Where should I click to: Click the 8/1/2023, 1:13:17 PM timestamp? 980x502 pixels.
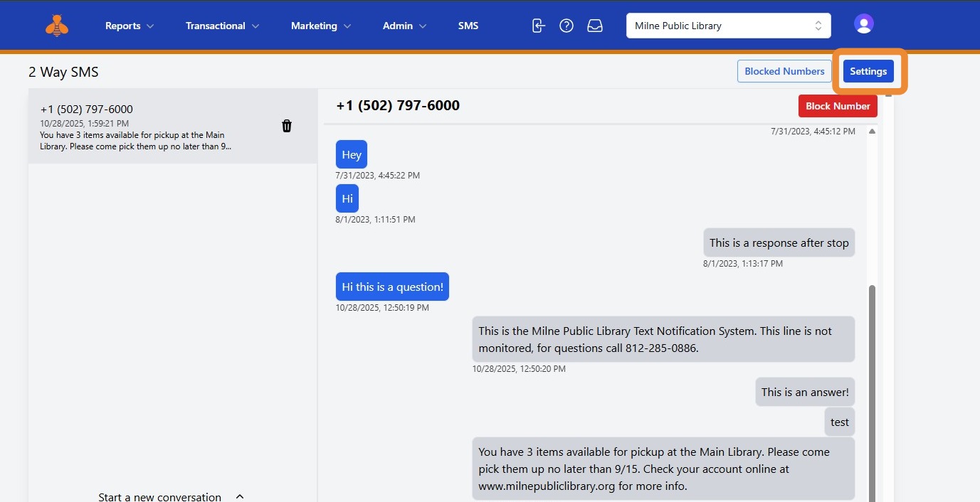coord(743,264)
